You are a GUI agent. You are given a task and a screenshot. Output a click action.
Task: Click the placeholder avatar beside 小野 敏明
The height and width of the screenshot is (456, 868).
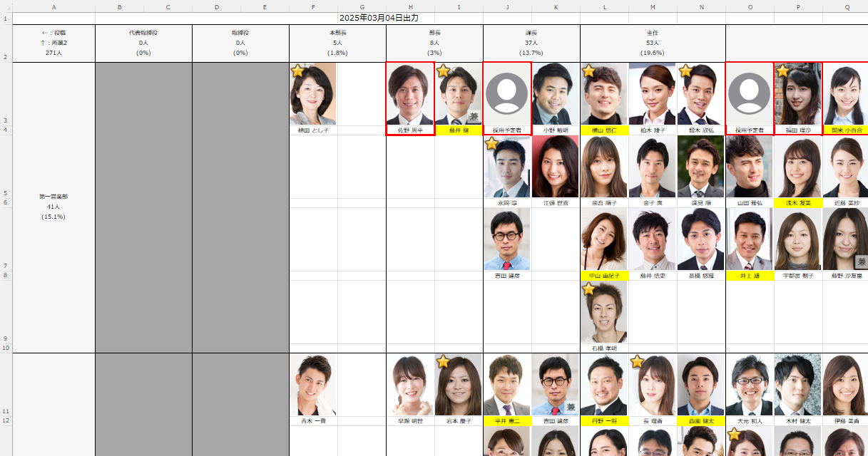[x=507, y=93]
